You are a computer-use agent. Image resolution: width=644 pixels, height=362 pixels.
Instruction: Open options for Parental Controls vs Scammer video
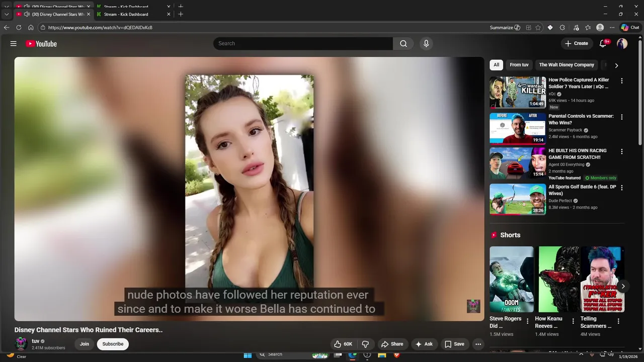[x=622, y=117]
